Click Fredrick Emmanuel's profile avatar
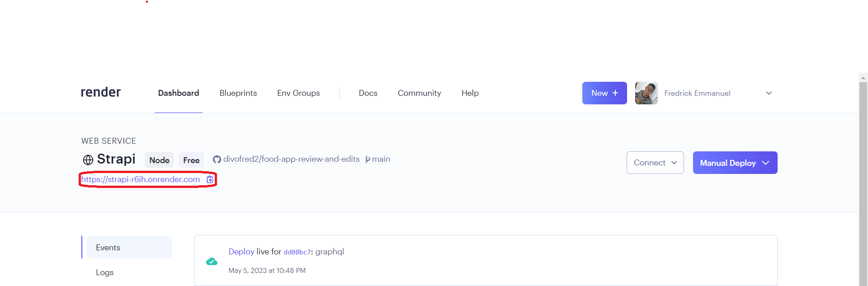868x286 pixels. point(646,93)
